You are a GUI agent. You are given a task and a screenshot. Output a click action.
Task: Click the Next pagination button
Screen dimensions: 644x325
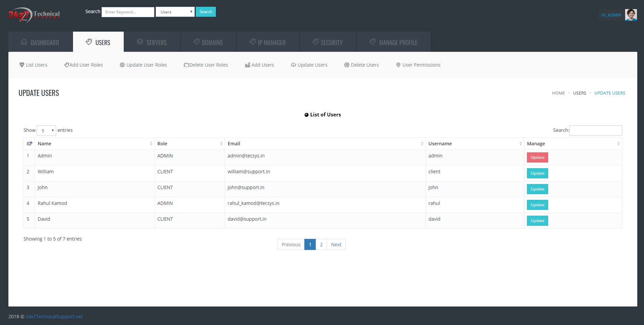(336, 245)
